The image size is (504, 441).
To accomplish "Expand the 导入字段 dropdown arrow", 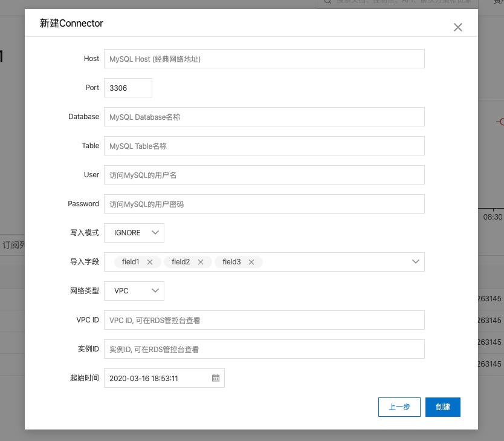I will pyautogui.click(x=416, y=262).
